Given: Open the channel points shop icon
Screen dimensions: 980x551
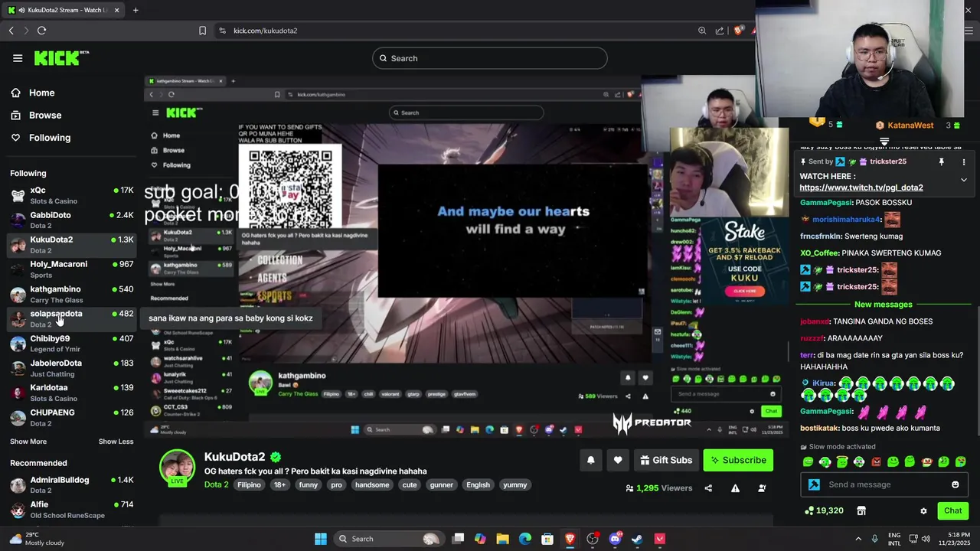Looking at the screenshot, I should [x=861, y=510].
